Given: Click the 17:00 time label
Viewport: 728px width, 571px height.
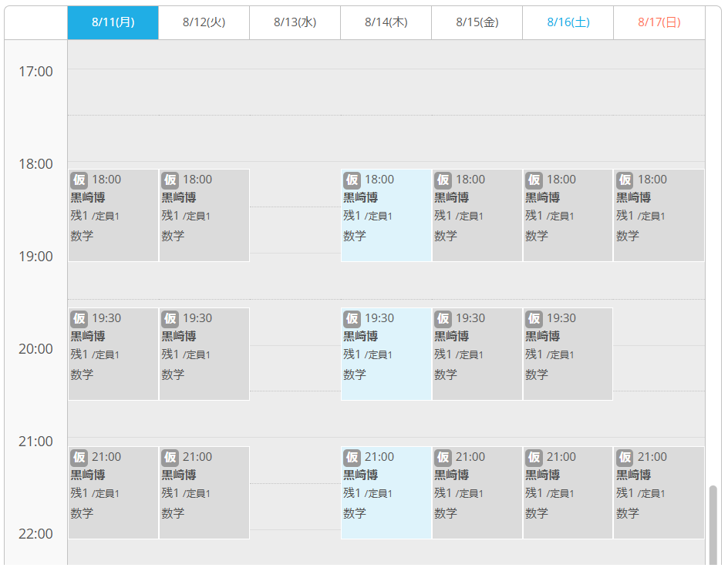Looking at the screenshot, I should tap(35, 72).
